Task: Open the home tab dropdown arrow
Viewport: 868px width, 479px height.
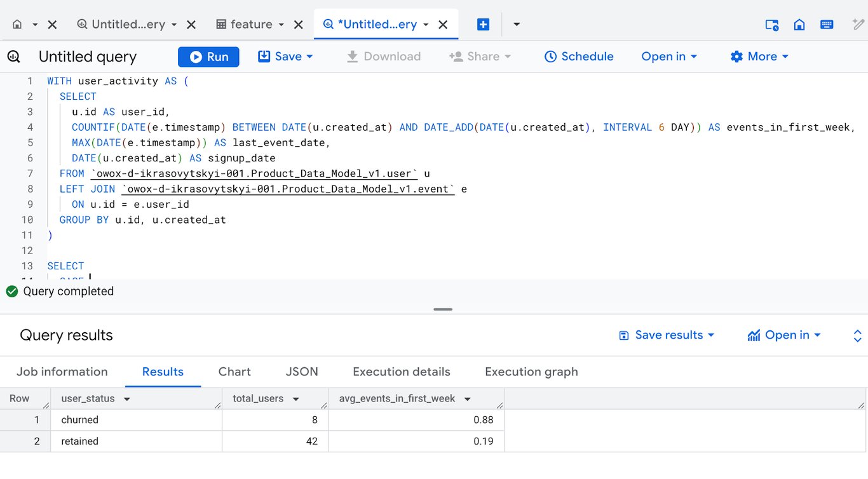Action: [x=35, y=25]
